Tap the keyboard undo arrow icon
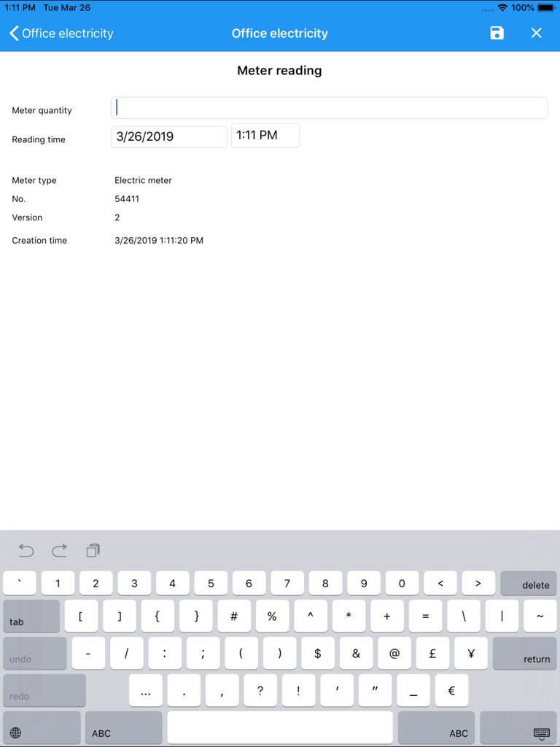This screenshot has width=560, height=747. point(26,551)
